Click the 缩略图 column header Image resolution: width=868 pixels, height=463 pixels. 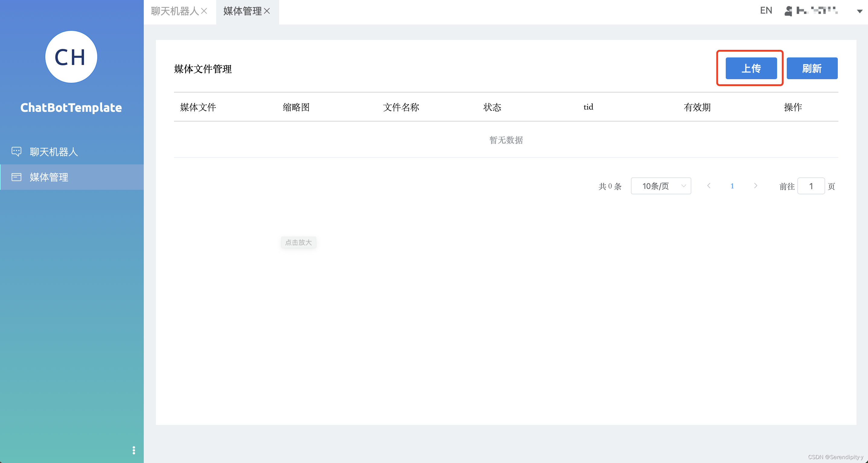pyautogui.click(x=296, y=107)
